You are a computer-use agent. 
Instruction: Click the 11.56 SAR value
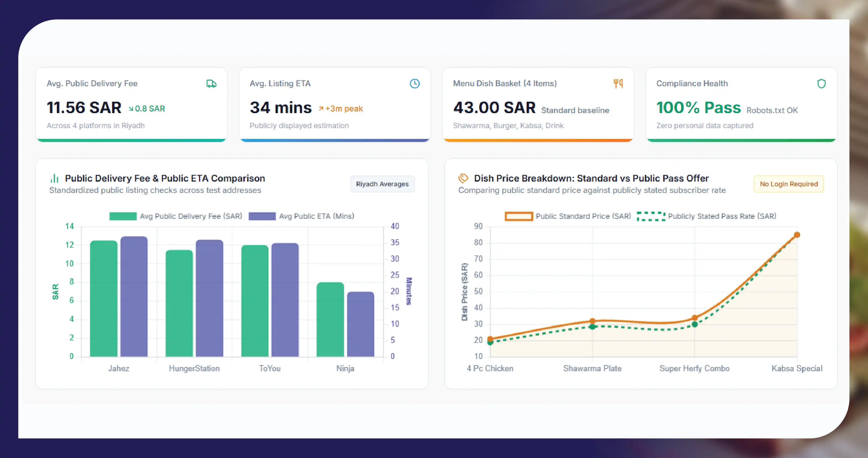click(84, 108)
